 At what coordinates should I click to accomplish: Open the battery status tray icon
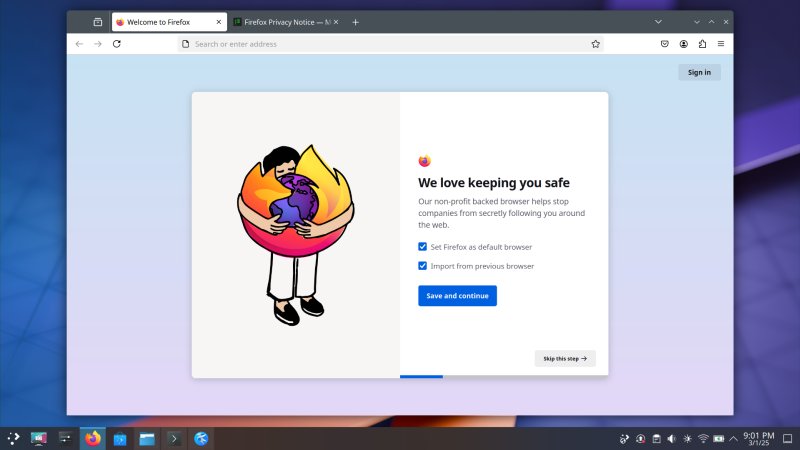tap(719, 439)
